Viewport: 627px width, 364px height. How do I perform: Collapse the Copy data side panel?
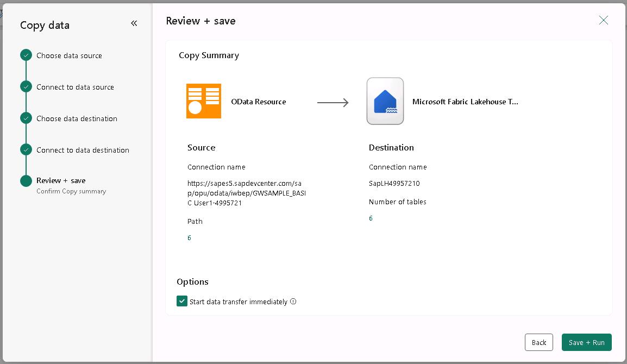click(x=134, y=23)
